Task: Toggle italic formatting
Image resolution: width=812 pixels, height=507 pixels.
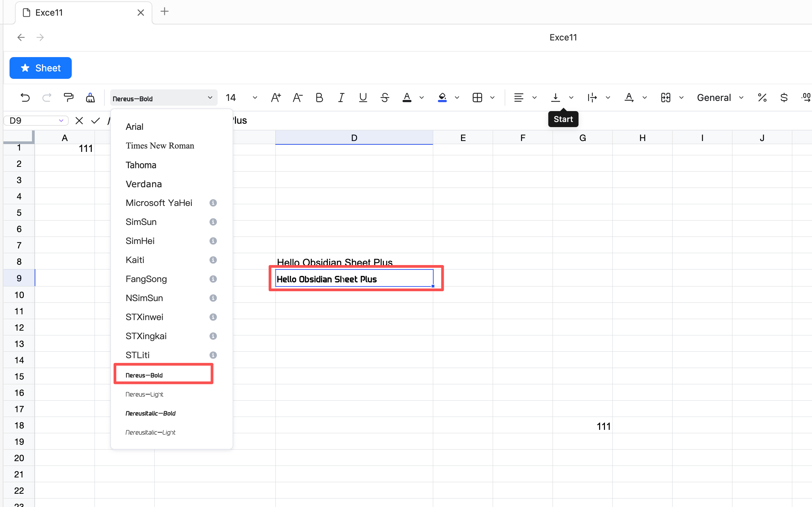Action: [x=341, y=98]
